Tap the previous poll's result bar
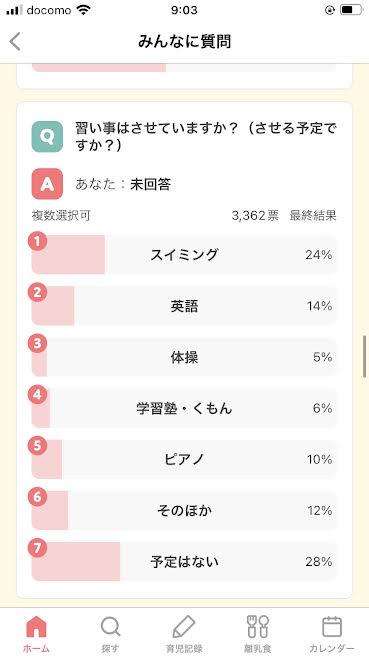 click(x=184, y=68)
